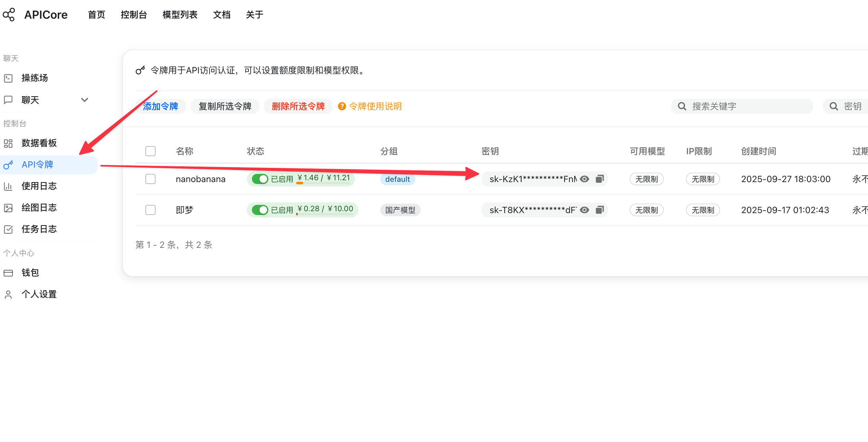
Task: Disable the nanobanana token switch
Action: point(260,179)
